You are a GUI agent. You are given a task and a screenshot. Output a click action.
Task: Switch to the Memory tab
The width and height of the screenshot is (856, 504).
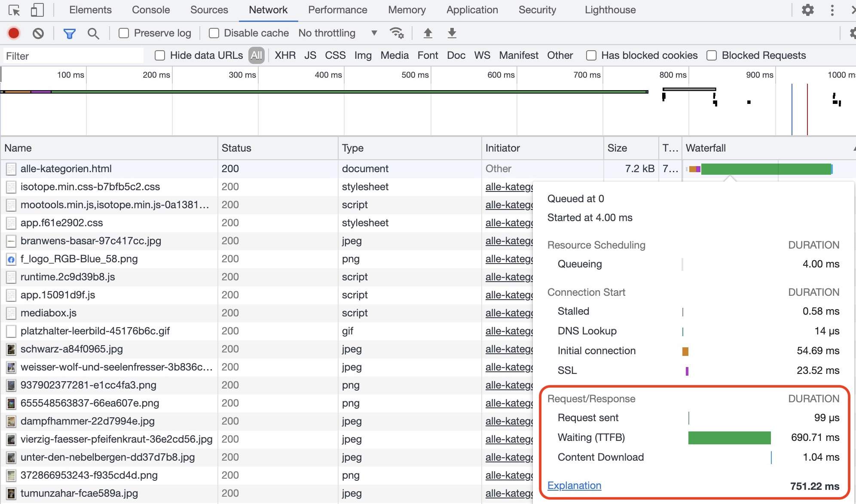click(x=407, y=10)
